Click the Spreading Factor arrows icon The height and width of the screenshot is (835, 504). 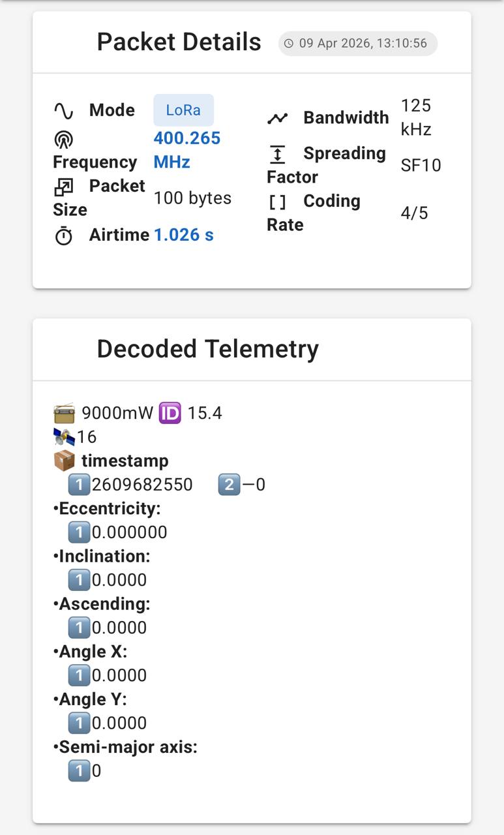(277, 154)
